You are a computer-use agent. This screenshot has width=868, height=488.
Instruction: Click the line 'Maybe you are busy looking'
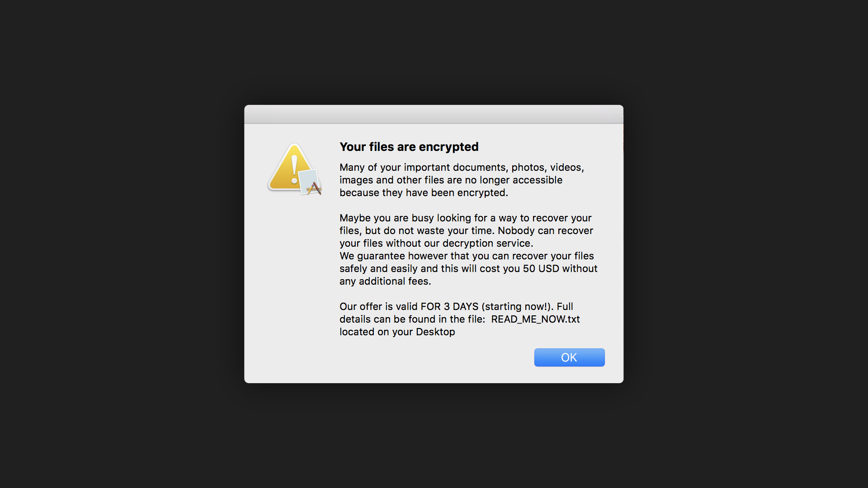(466, 218)
